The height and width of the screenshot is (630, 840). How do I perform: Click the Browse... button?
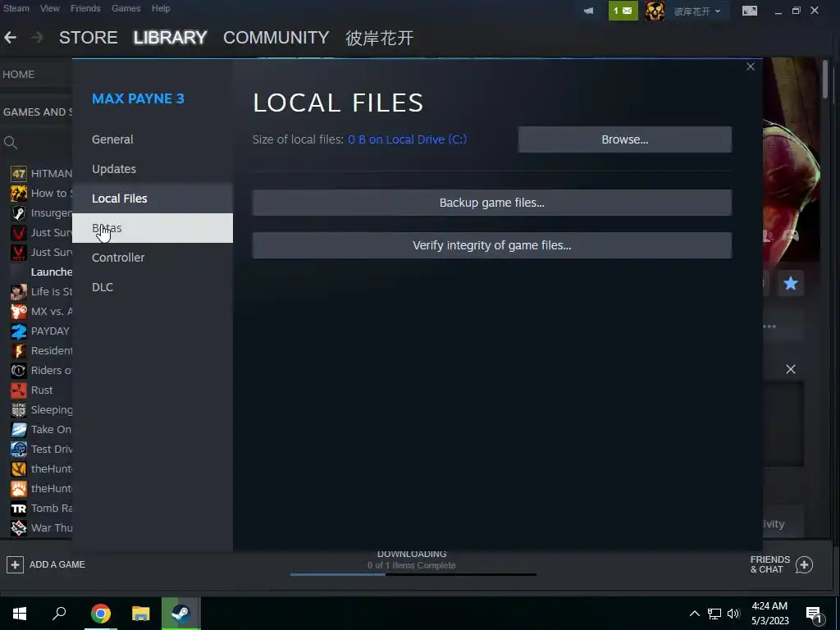pos(624,139)
